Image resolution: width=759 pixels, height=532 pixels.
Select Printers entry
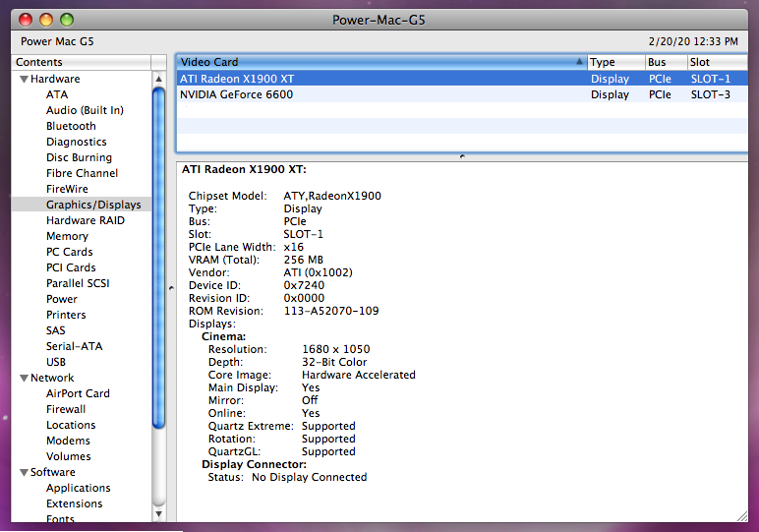pyautogui.click(x=66, y=315)
